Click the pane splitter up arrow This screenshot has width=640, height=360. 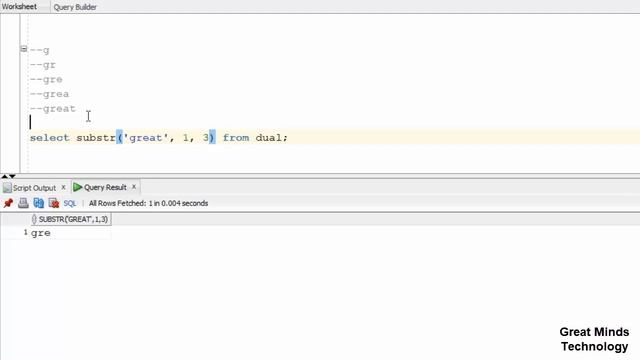point(4,176)
